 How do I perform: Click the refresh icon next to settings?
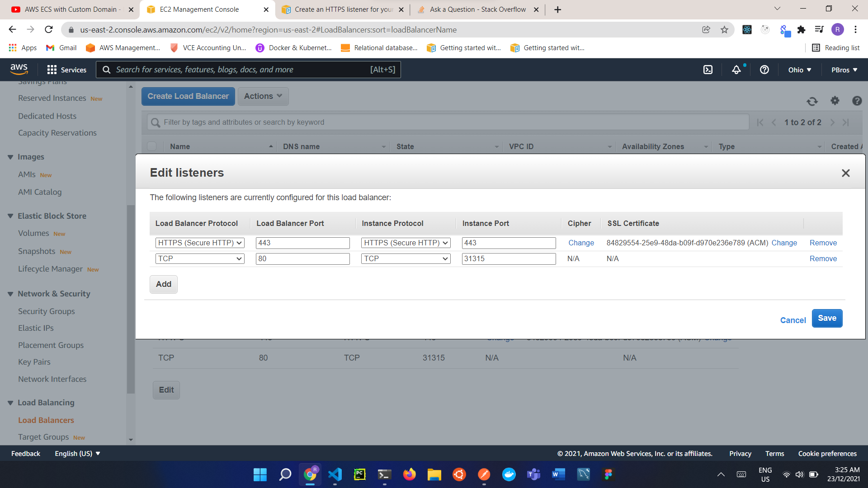[812, 100]
